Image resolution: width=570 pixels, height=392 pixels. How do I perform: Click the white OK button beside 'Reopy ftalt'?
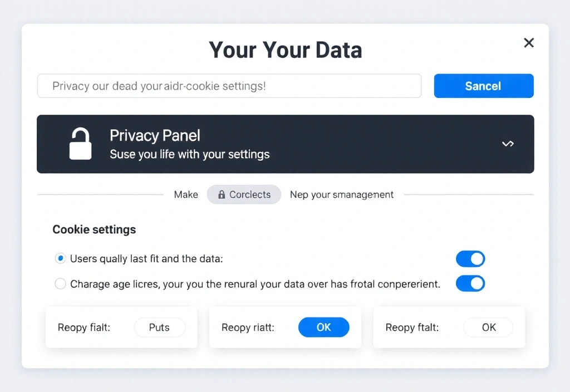pos(488,327)
